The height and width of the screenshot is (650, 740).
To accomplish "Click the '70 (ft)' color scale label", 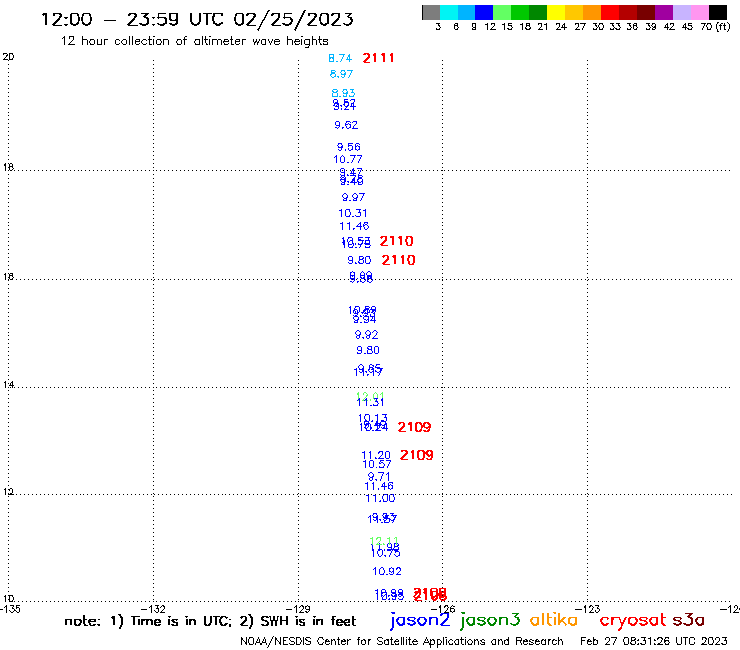I will pyautogui.click(x=715, y=27).
